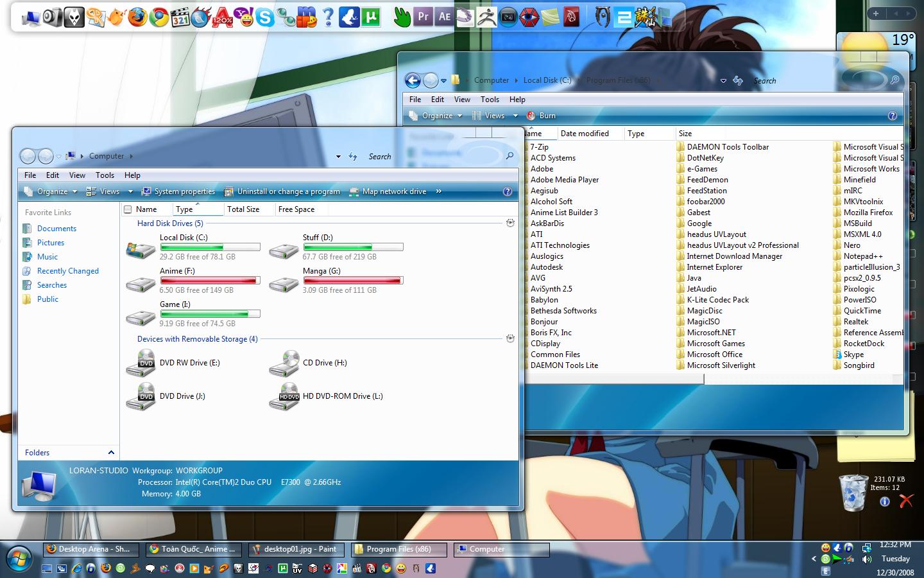Open Internet Explorer quick launch icon
This screenshot has height=578, width=924.
click(x=76, y=568)
